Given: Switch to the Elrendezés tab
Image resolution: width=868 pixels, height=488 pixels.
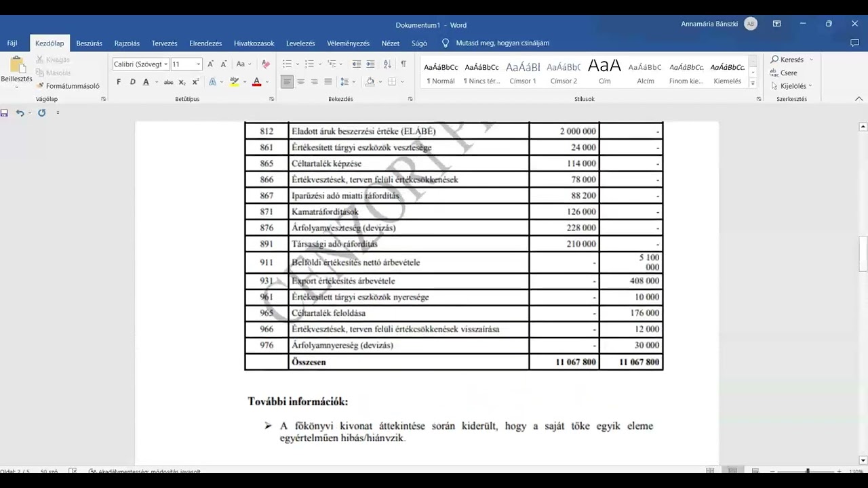Looking at the screenshot, I should (205, 43).
